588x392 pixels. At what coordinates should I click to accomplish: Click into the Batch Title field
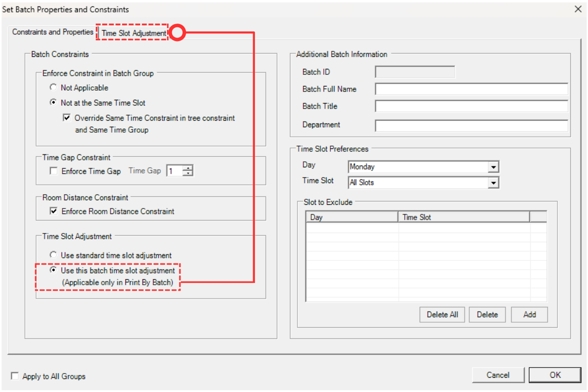pos(471,106)
